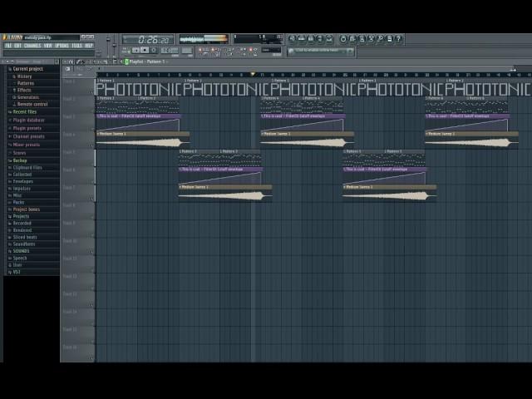Click the hint bar below the menus
The width and height of the screenshot is (532, 399).
(49, 53)
